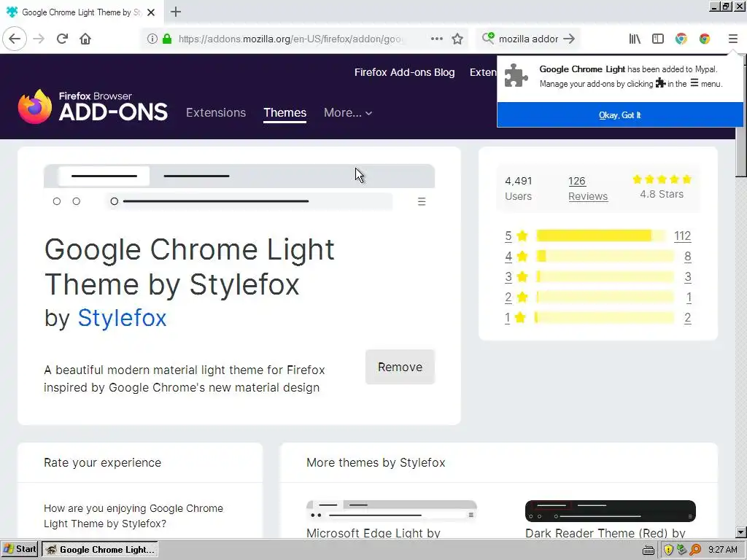Viewport: 747px width, 560px height.
Task: Click the 4,491 Users text
Action: point(519,189)
